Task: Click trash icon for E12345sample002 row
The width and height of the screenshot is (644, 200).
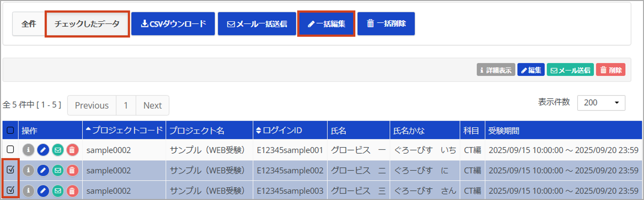Action: pyautogui.click(x=72, y=170)
